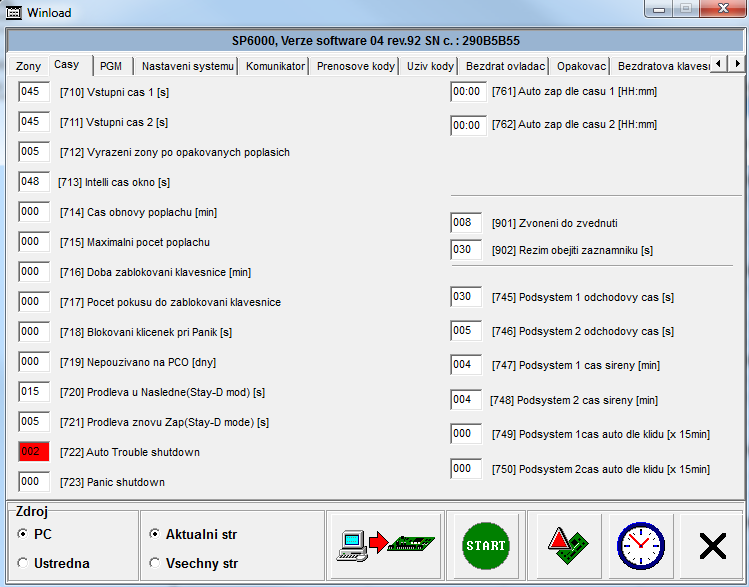Choose the Aktualni str option

[154, 535]
